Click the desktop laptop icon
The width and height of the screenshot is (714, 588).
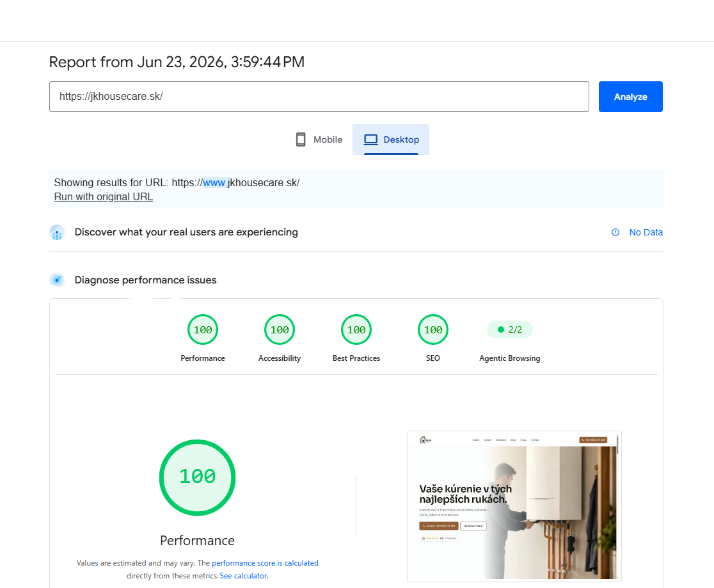370,139
